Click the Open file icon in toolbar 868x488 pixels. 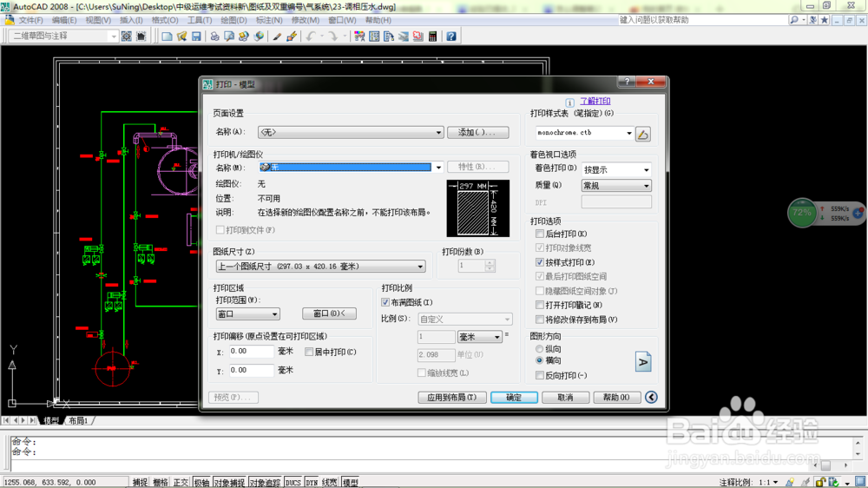(x=181, y=36)
